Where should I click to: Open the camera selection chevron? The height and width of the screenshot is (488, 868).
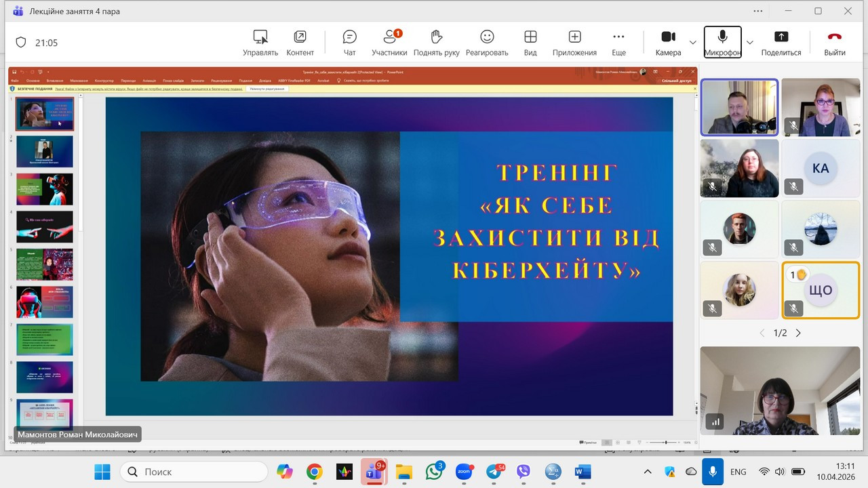[x=692, y=41]
